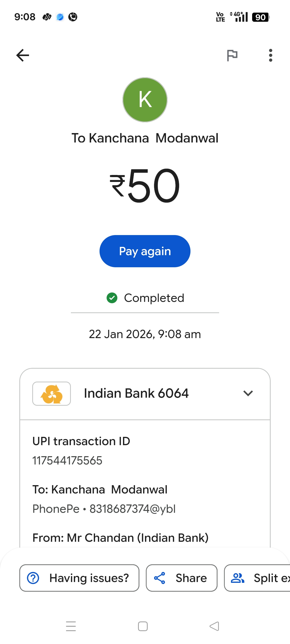Go back using the top arrow
This screenshot has height=644, width=290.
[x=23, y=55]
